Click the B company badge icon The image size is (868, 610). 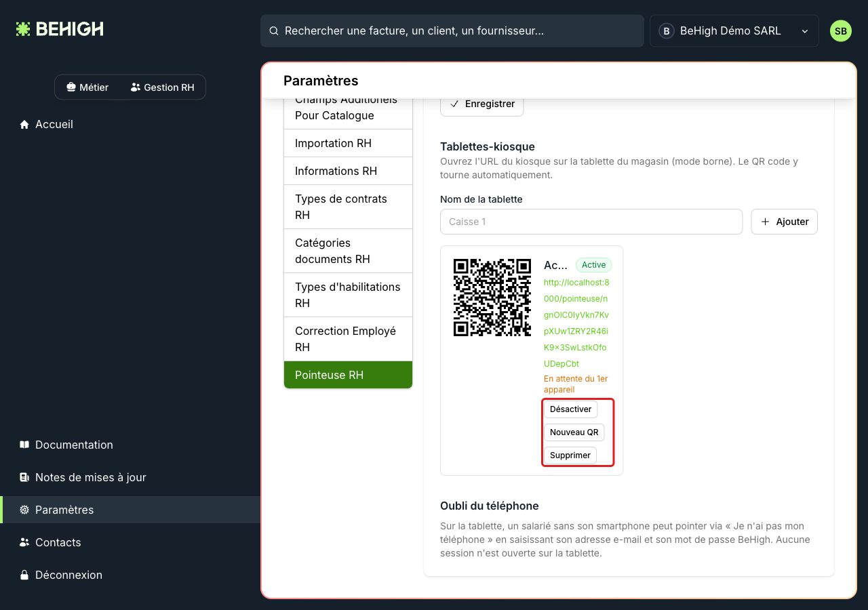coord(667,31)
